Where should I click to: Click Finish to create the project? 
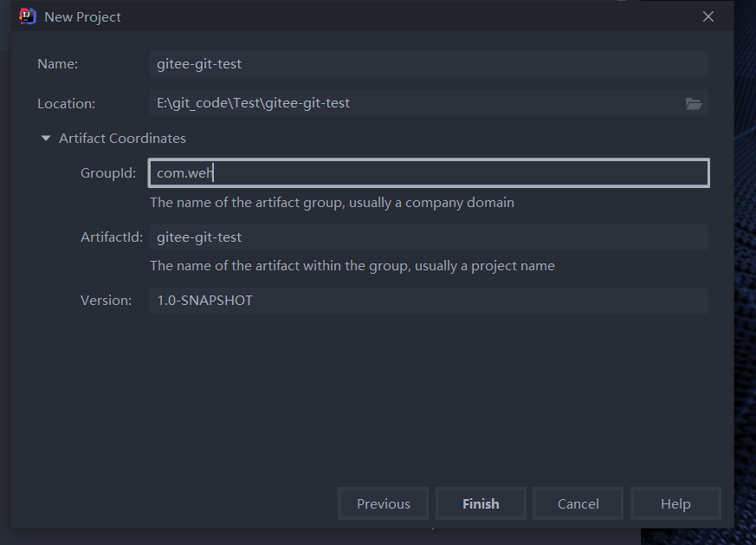tap(481, 503)
